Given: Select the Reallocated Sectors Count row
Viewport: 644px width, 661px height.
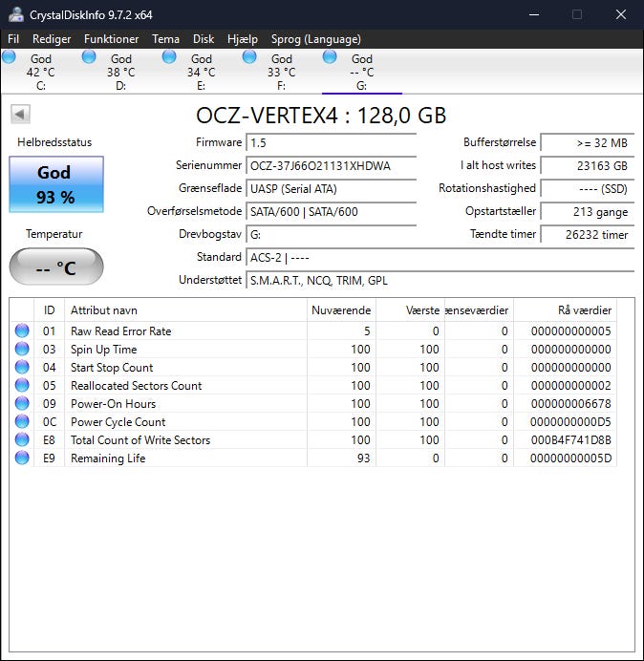Looking at the screenshot, I should pyautogui.click(x=313, y=385).
